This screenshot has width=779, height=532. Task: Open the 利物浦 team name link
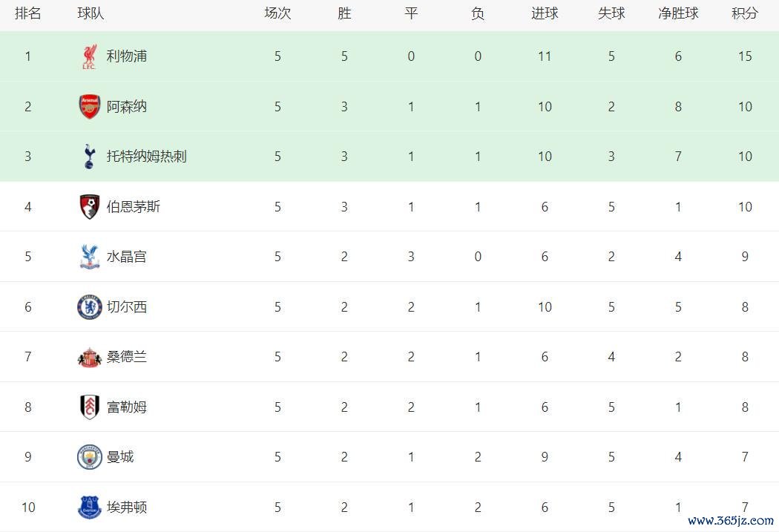(127, 56)
